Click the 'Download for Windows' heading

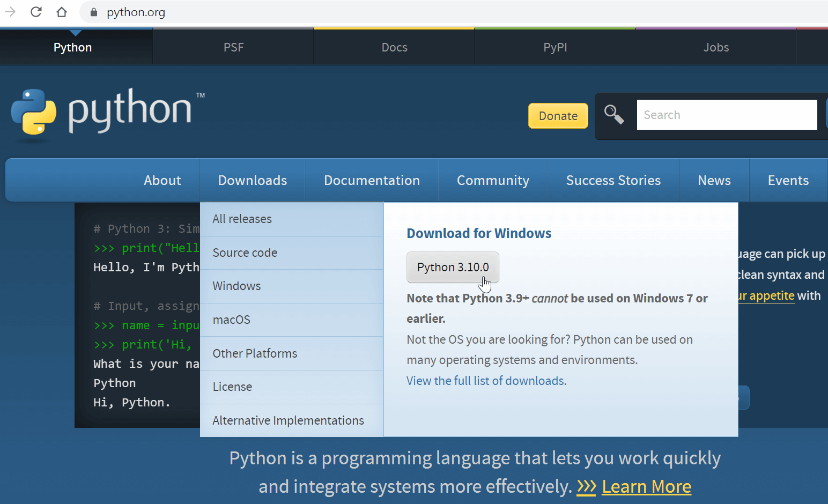point(479,233)
